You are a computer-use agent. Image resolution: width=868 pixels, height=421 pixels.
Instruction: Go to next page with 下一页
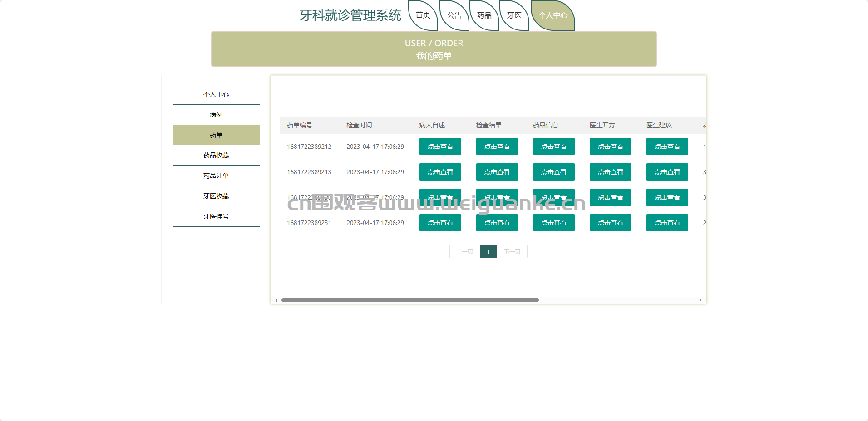click(512, 251)
